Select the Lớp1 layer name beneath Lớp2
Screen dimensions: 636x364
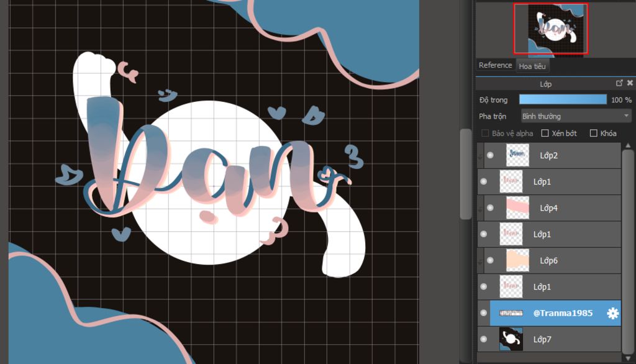tap(542, 182)
